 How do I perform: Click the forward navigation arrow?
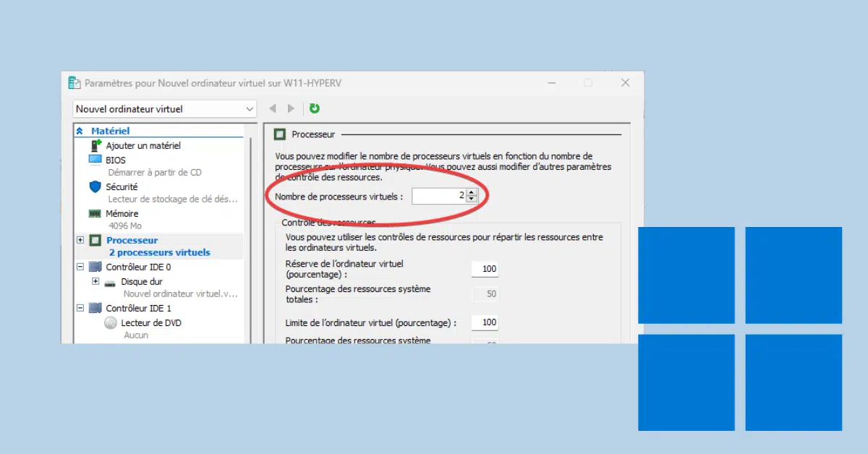(x=291, y=108)
